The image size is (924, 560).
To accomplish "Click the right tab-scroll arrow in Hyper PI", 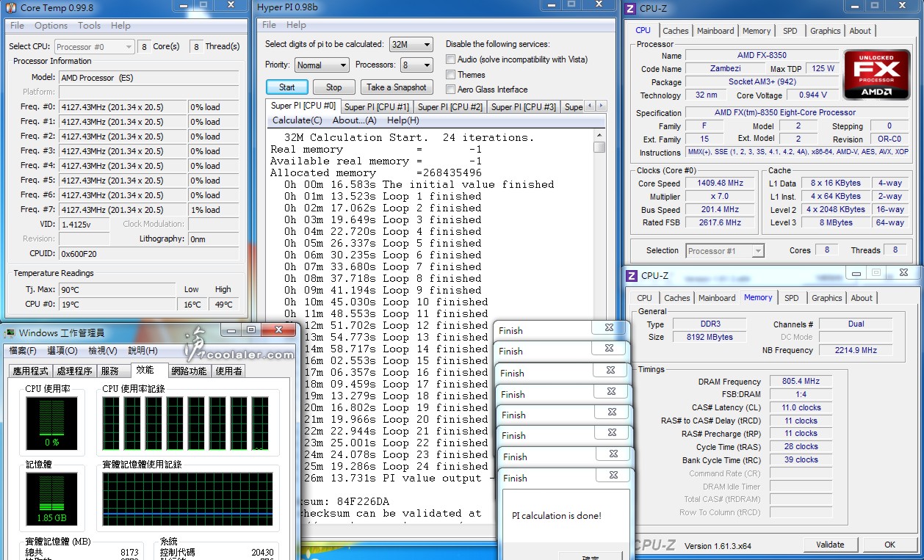I will [x=601, y=106].
